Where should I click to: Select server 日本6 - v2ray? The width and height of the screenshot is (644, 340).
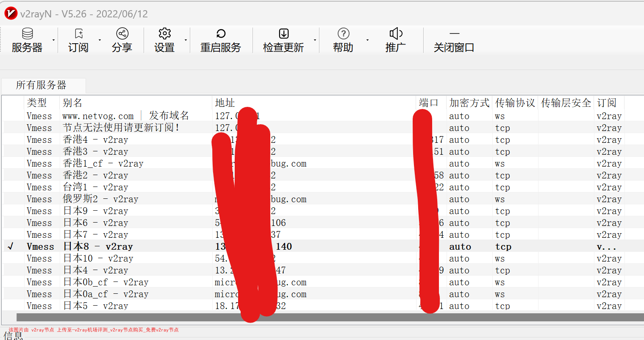point(324,223)
